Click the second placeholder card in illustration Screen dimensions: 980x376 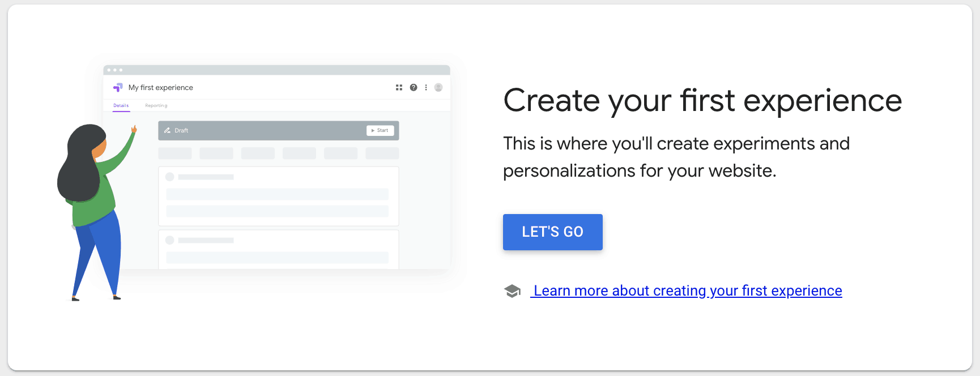point(278,249)
